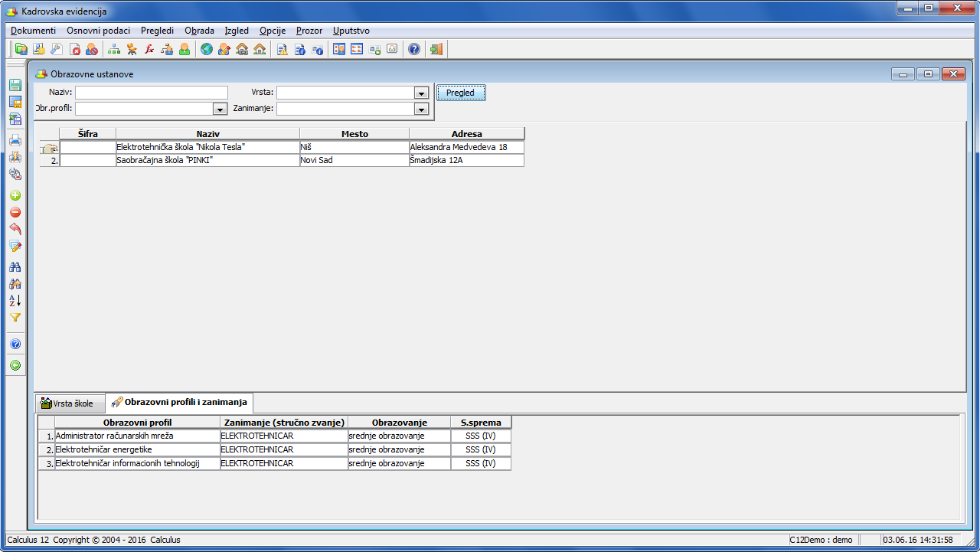Click the key icon in top toolbar
This screenshot has width=980, height=552.
57,49
